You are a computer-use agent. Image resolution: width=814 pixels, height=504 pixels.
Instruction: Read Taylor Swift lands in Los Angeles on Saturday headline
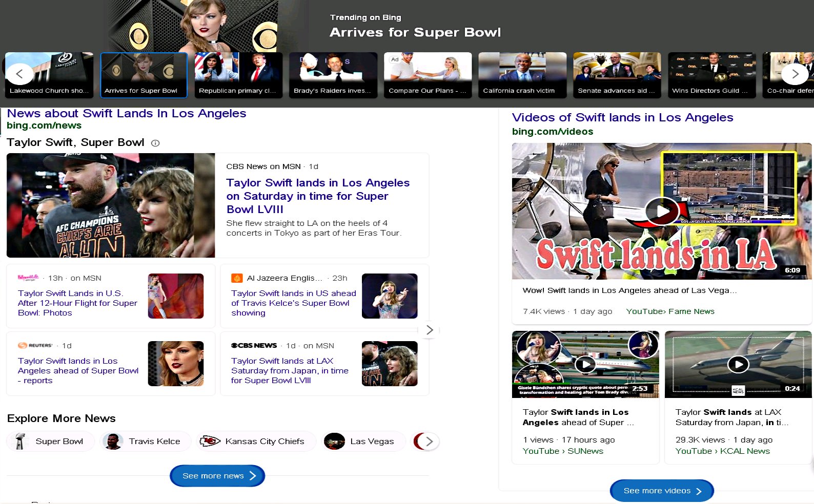coord(318,196)
